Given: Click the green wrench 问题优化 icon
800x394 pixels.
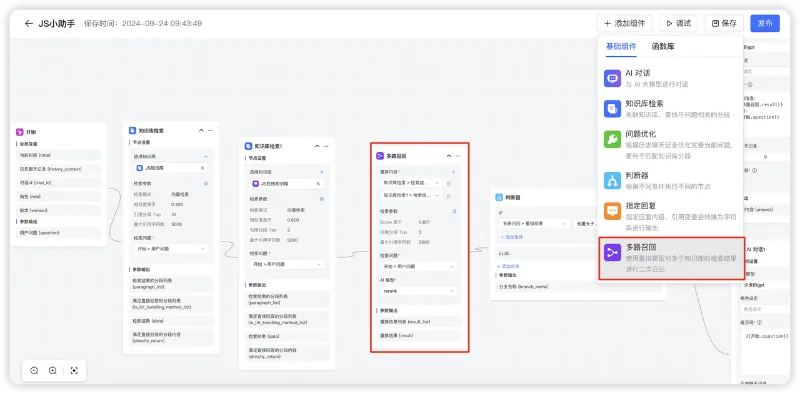Looking at the screenshot, I should point(612,139).
